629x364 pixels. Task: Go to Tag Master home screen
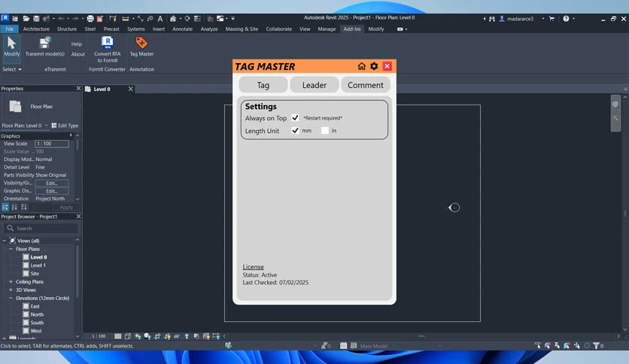tap(361, 66)
